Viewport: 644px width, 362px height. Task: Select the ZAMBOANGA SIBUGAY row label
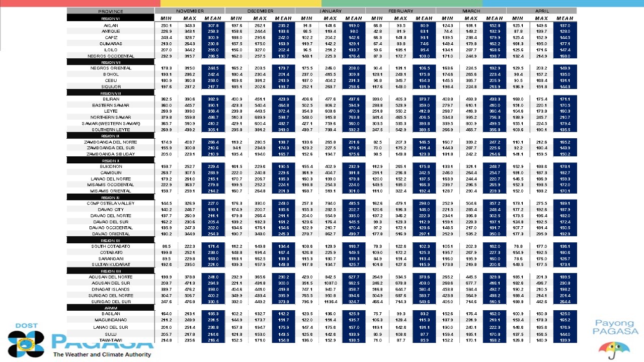111,154
